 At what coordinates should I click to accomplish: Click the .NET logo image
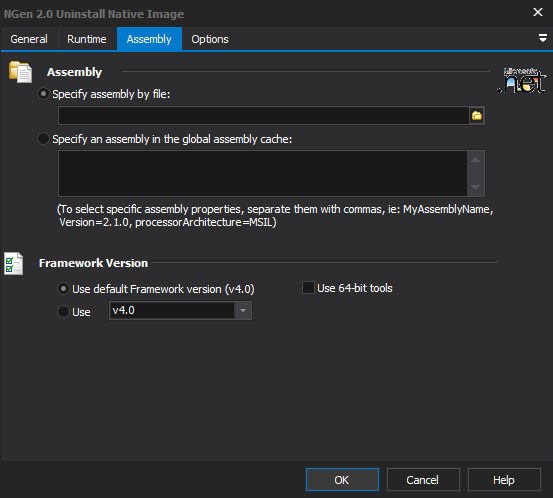click(522, 80)
